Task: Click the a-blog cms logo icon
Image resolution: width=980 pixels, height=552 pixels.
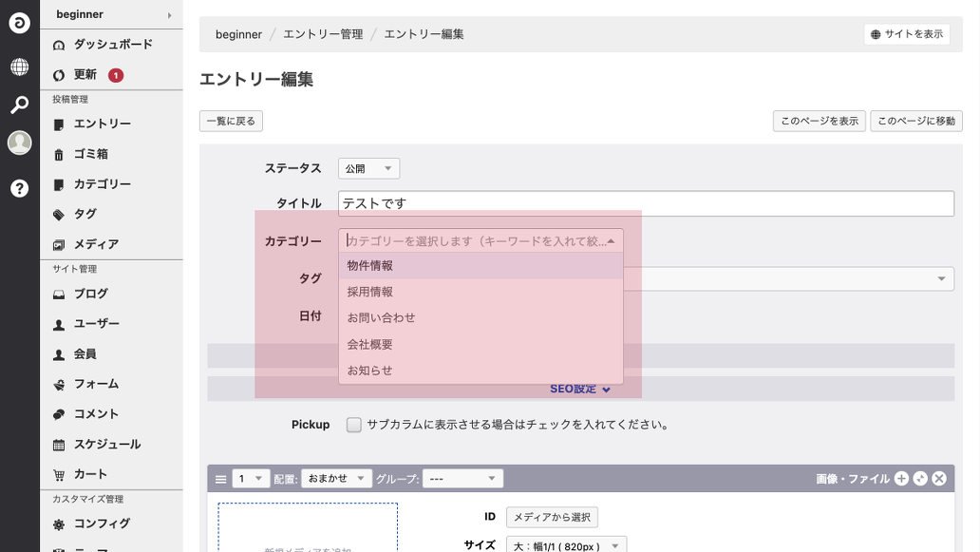Action: point(19,23)
